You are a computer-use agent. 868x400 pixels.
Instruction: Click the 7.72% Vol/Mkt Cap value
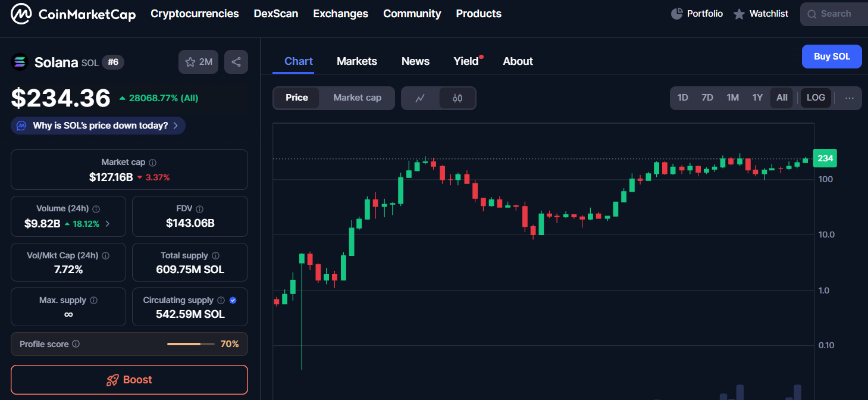68,270
